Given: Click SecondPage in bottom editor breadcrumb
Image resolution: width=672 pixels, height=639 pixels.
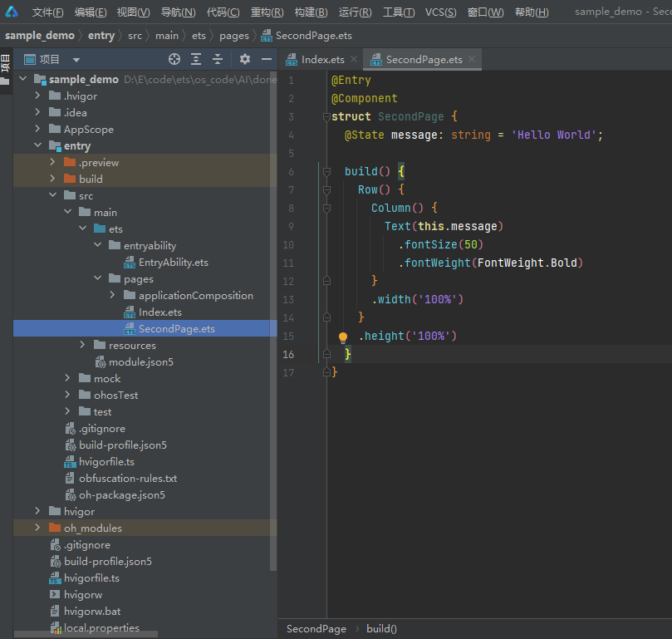Looking at the screenshot, I should coord(316,629).
